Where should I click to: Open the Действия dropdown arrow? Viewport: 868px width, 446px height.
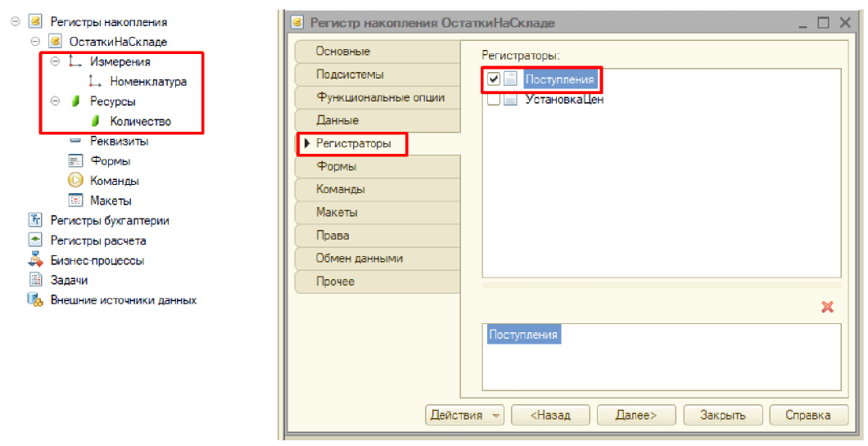click(x=495, y=415)
